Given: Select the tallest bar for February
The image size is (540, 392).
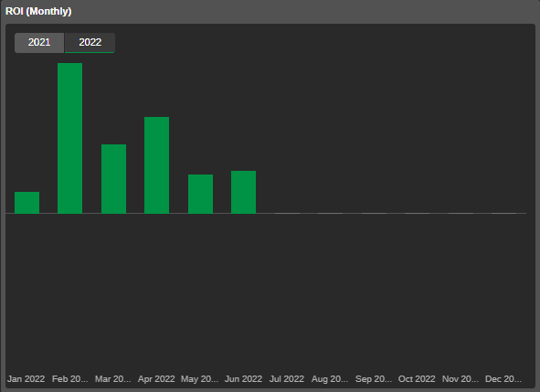Looking at the screenshot, I should coord(70,138).
